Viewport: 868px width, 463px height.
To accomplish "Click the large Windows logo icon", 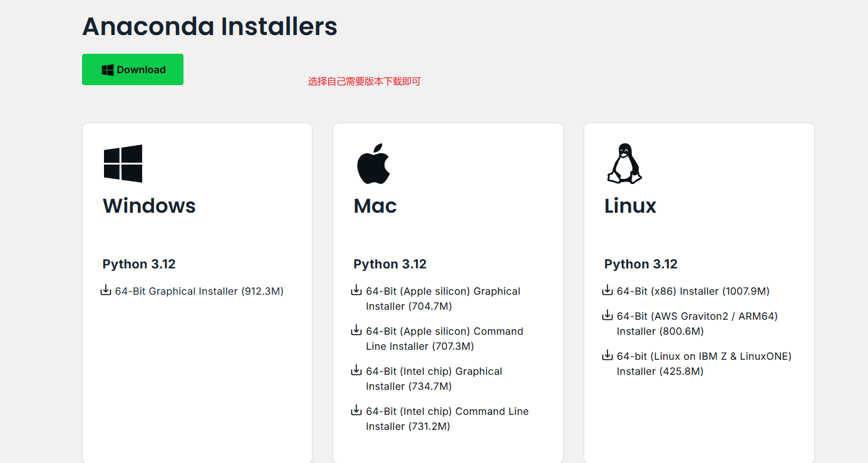I will 123,163.
